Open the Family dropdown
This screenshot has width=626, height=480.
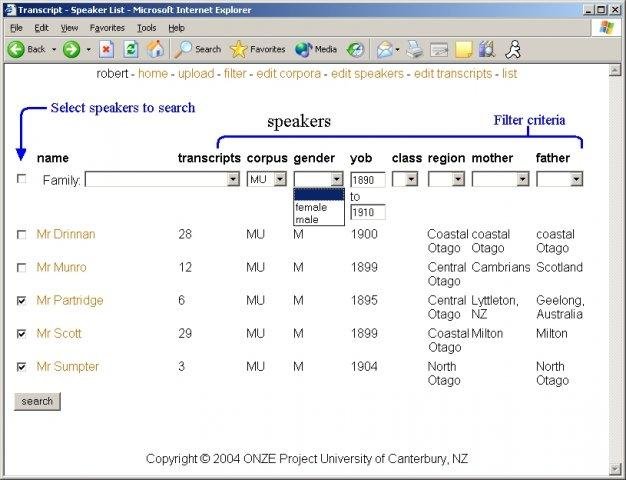pyautogui.click(x=162, y=179)
